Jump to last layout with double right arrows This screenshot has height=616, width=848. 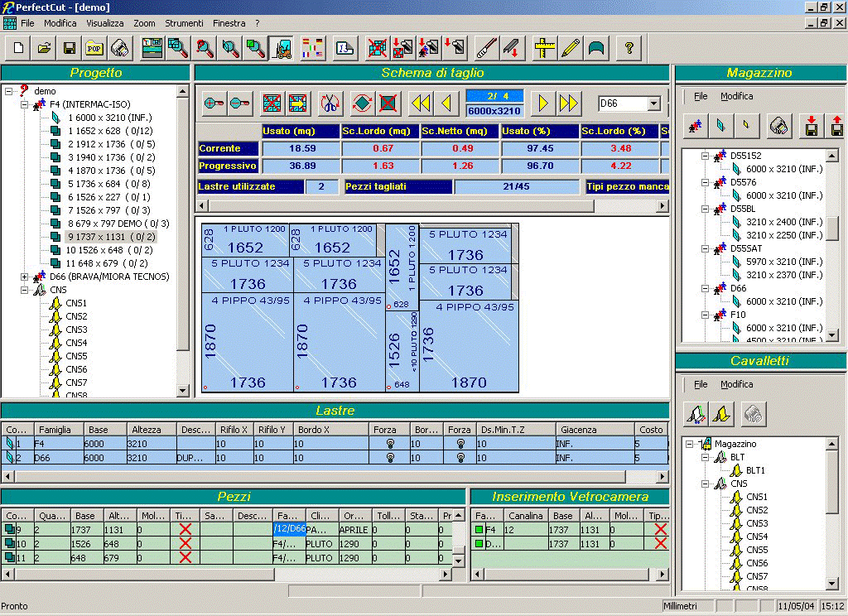coord(569,103)
